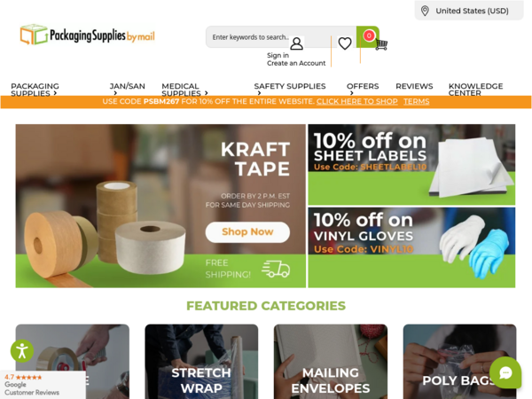Click the search keywords field
Image resolution: width=532 pixels, height=399 pixels.
[249, 37]
